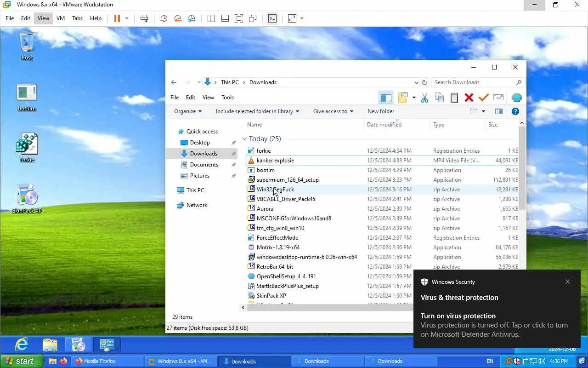Open VMware pause button dropdown arrow
The width and height of the screenshot is (588, 368).
[127, 18]
